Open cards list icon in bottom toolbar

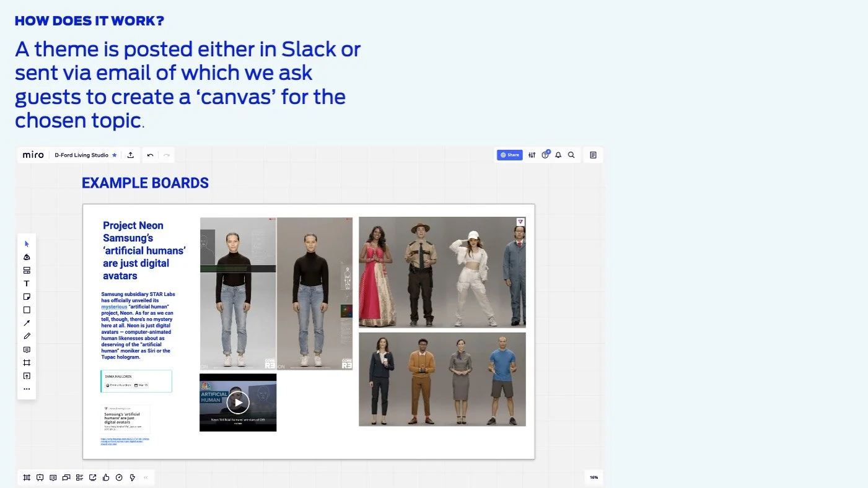pyautogui.click(x=79, y=477)
